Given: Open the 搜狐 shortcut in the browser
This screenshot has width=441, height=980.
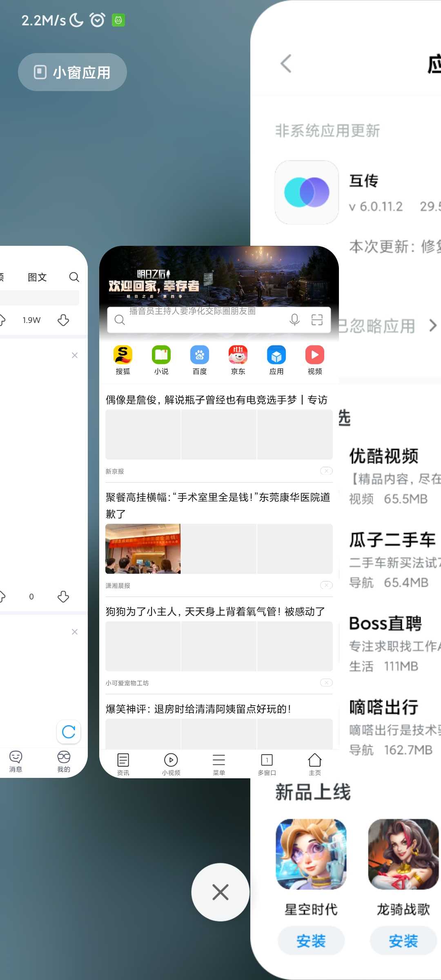Looking at the screenshot, I should (x=123, y=360).
